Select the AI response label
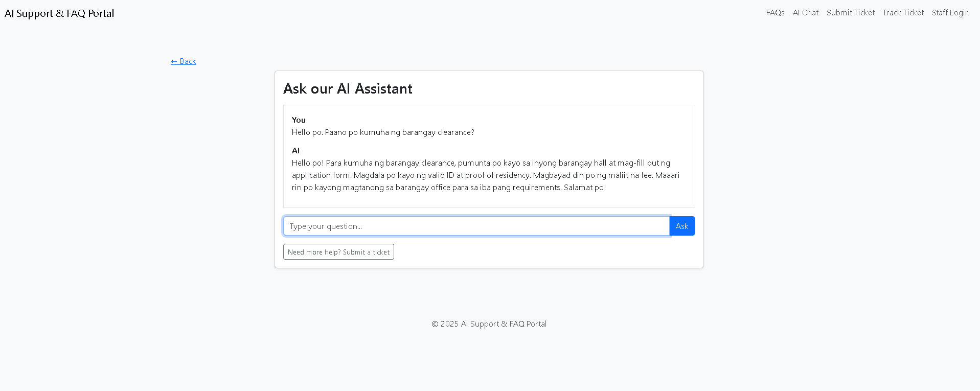The height and width of the screenshot is (391, 980). (295, 150)
